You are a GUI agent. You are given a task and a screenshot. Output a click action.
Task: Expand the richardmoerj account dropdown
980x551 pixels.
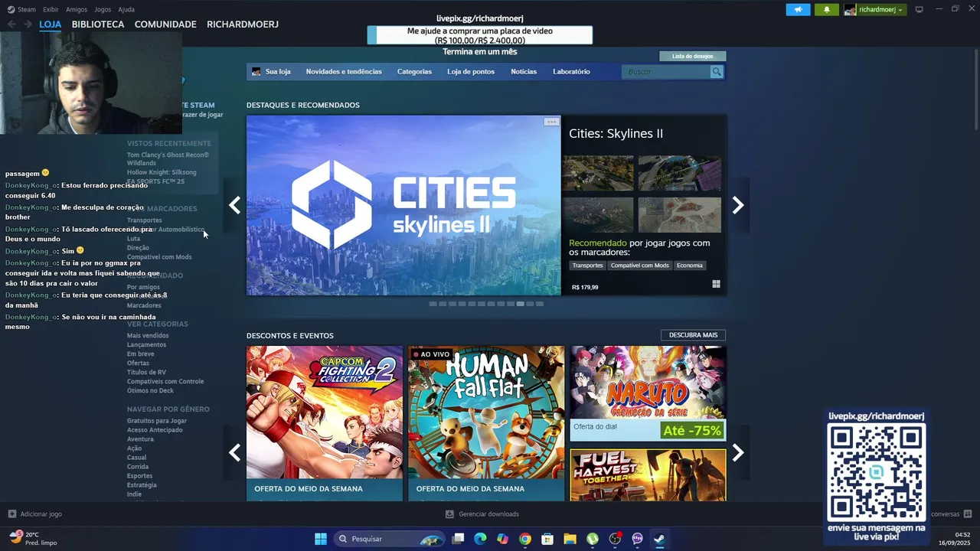coord(874,10)
